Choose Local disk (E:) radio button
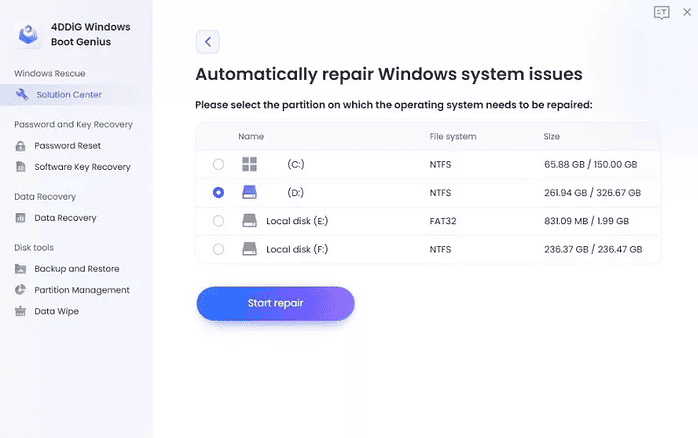Screen dimensions: 698x438 pos(218,220)
